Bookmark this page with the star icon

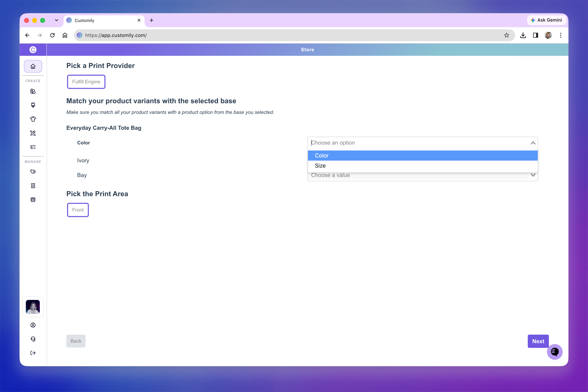[x=506, y=35]
